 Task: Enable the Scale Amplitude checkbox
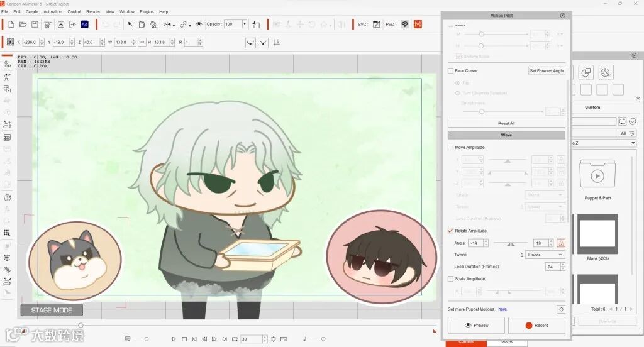[450, 279]
